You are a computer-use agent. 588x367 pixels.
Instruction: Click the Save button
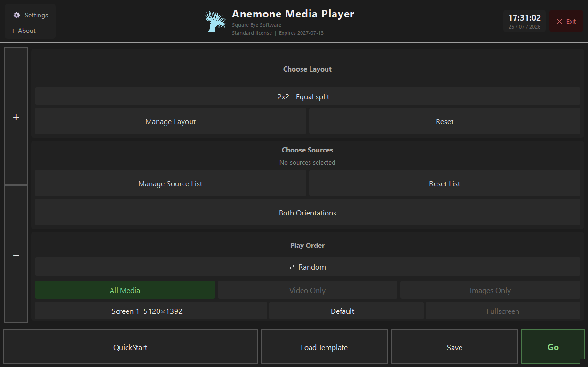click(x=454, y=348)
